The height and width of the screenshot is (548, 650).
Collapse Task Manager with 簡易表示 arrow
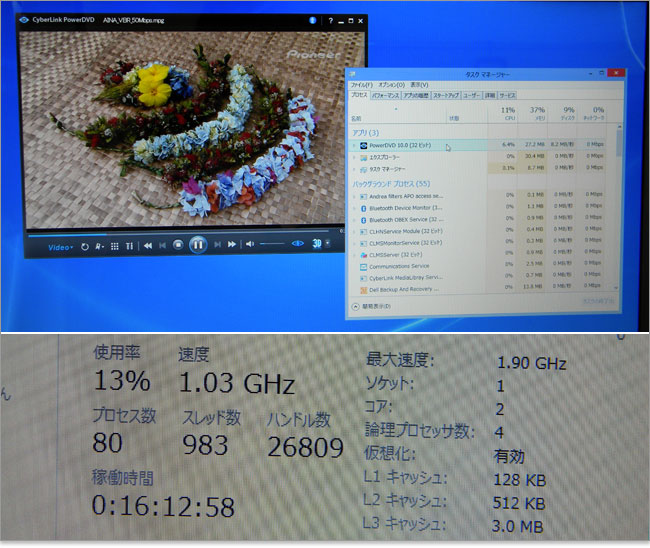pyautogui.click(x=355, y=307)
